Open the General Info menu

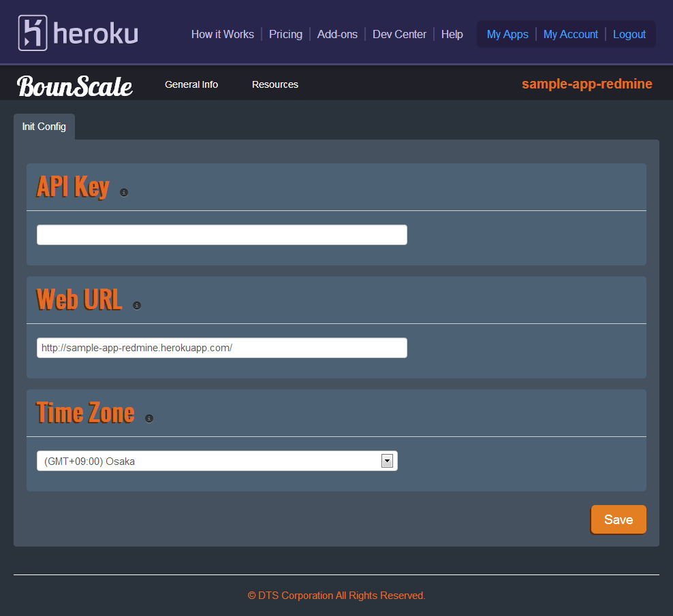pos(191,84)
